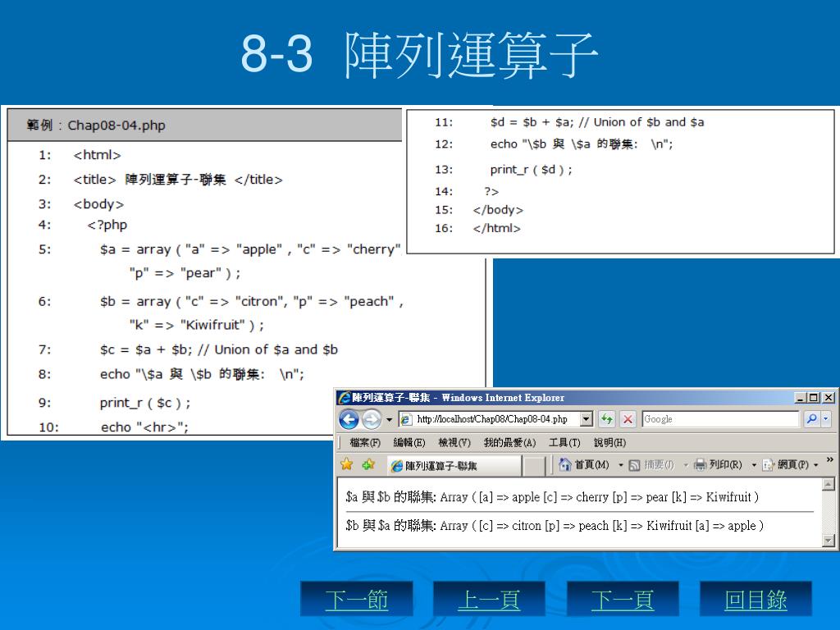Click code line 11 '$d = $b + $a;'
This screenshot has width=840, height=630.
pyautogui.click(x=597, y=122)
